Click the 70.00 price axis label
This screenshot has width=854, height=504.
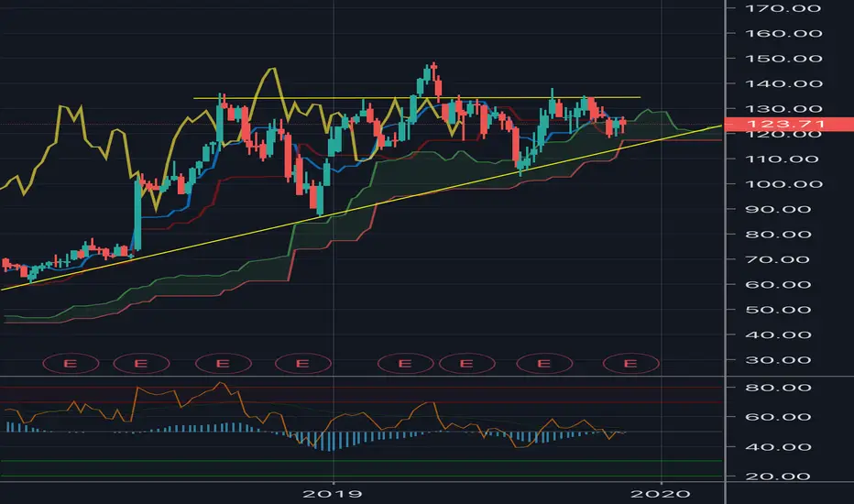778,259
